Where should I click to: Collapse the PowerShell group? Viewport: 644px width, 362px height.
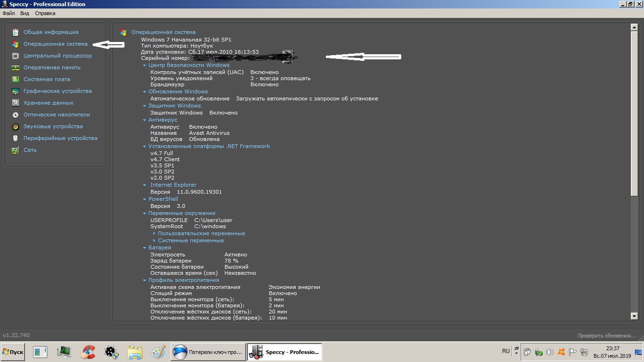tap(144, 199)
